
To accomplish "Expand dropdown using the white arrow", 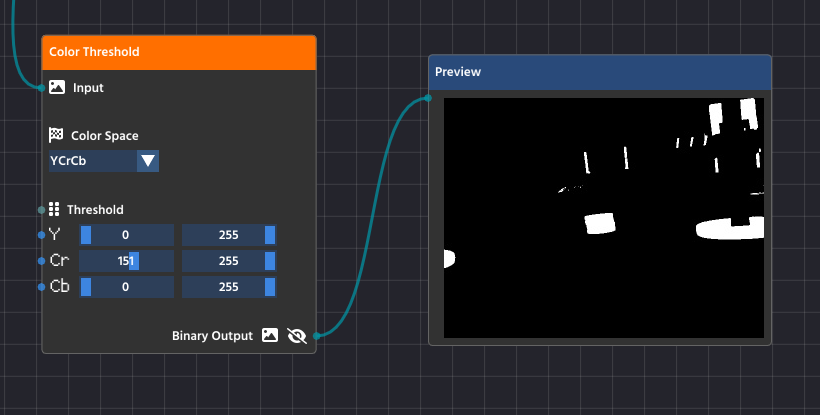I will [148, 161].
